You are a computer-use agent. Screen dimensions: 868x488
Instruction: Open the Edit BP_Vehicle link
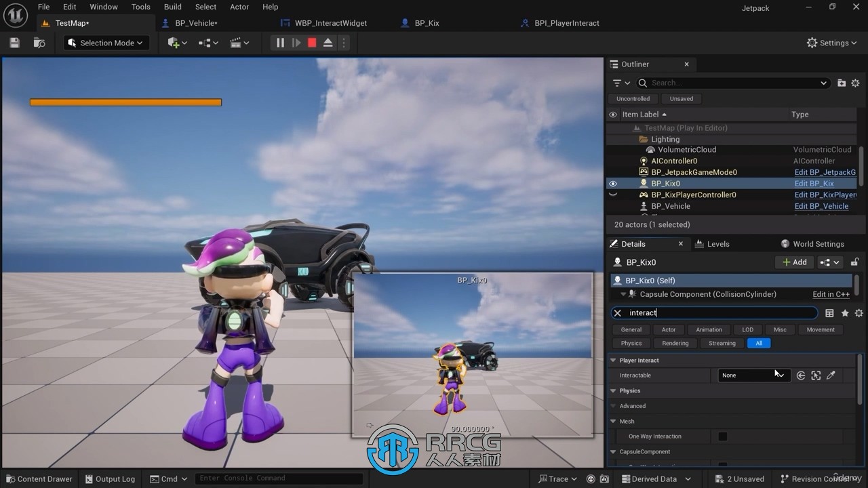(x=821, y=206)
